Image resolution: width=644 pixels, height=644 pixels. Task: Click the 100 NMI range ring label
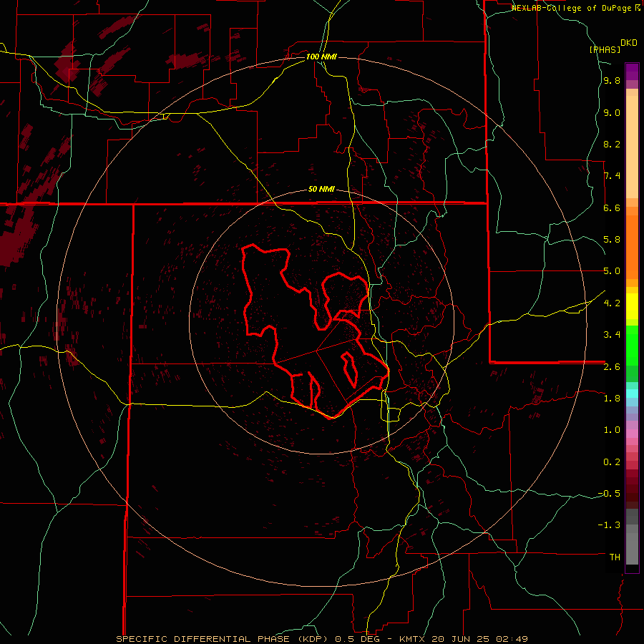coord(321,57)
